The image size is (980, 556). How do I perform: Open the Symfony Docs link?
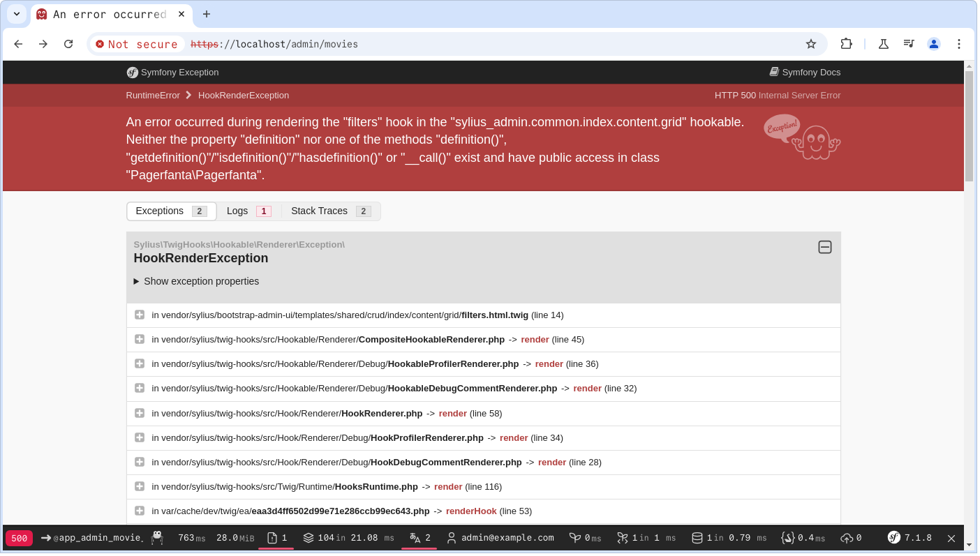tap(805, 73)
